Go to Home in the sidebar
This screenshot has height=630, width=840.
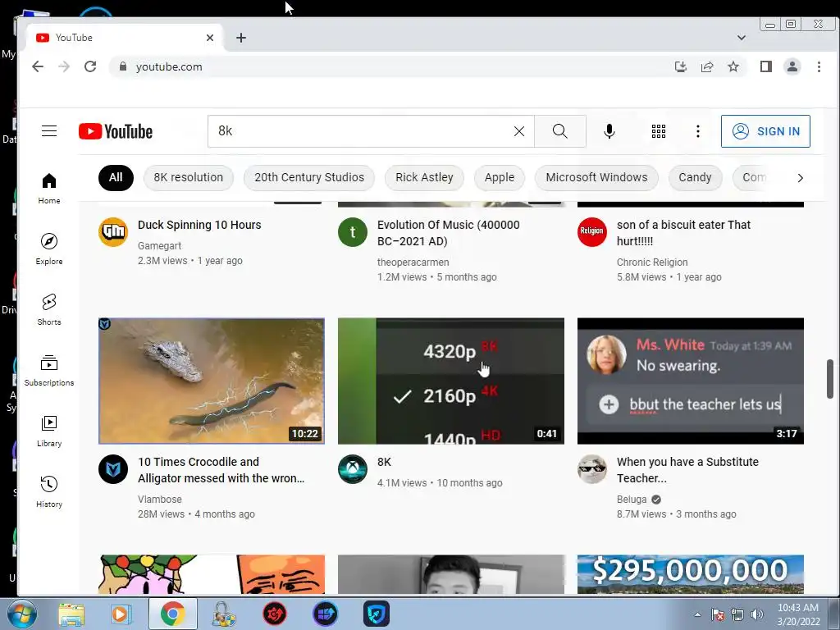point(48,188)
